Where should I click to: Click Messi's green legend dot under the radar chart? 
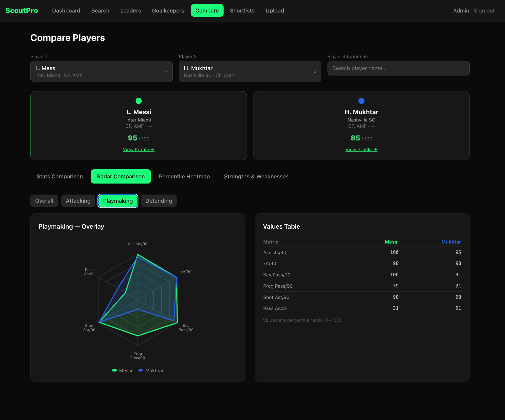tap(114, 371)
